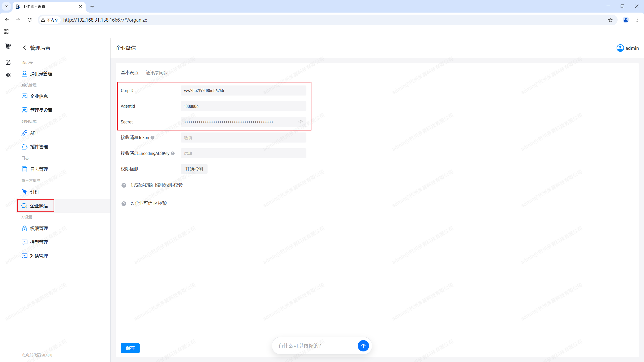
Task: Click the edit pencil icon in rail
Action: pos(8,62)
